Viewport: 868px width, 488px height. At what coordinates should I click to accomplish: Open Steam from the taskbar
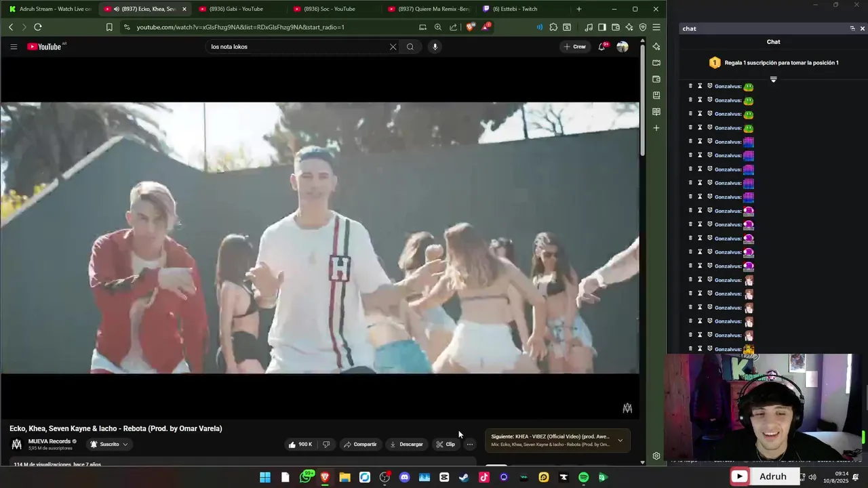[464, 477]
